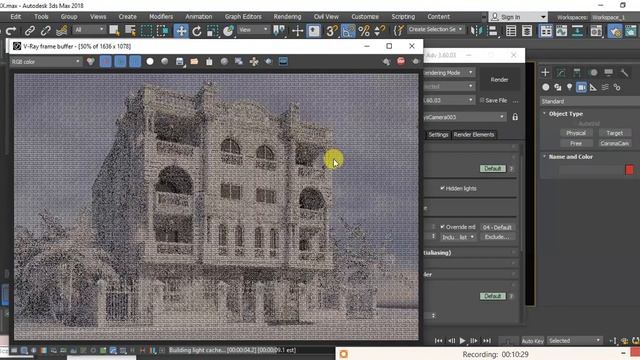Select the Unlink Selection tool
Viewport: 640px width, 360px height.
click(x=45, y=31)
